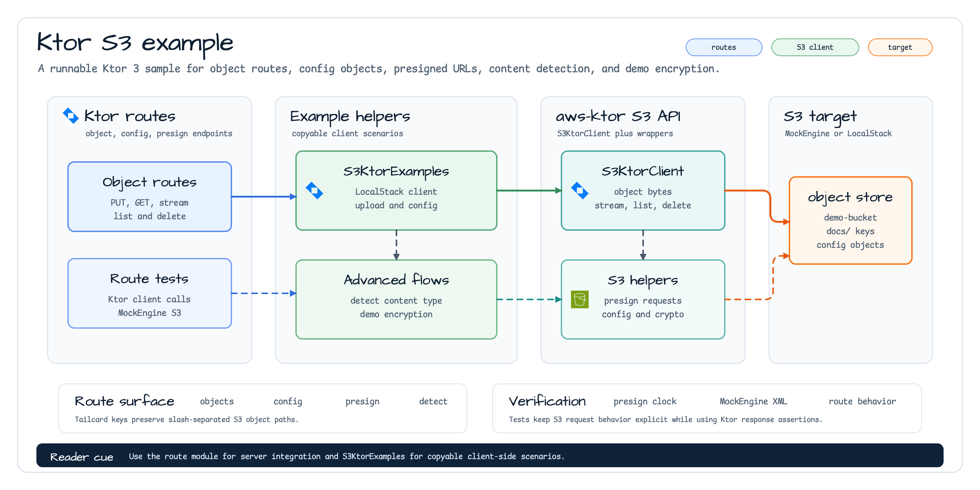Click the Reader cue label
The height and width of the screenshot is (490, 980).
(82, 457)
